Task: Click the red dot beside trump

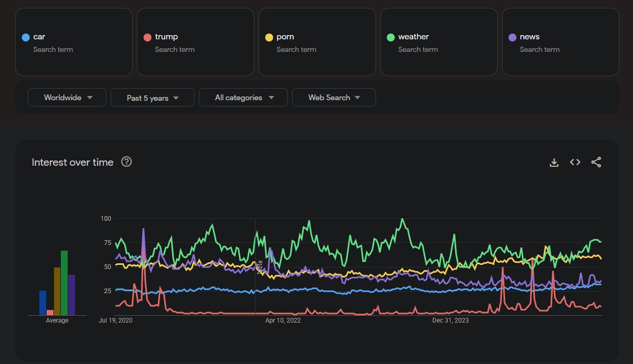Action: click(x=147, y=37)
